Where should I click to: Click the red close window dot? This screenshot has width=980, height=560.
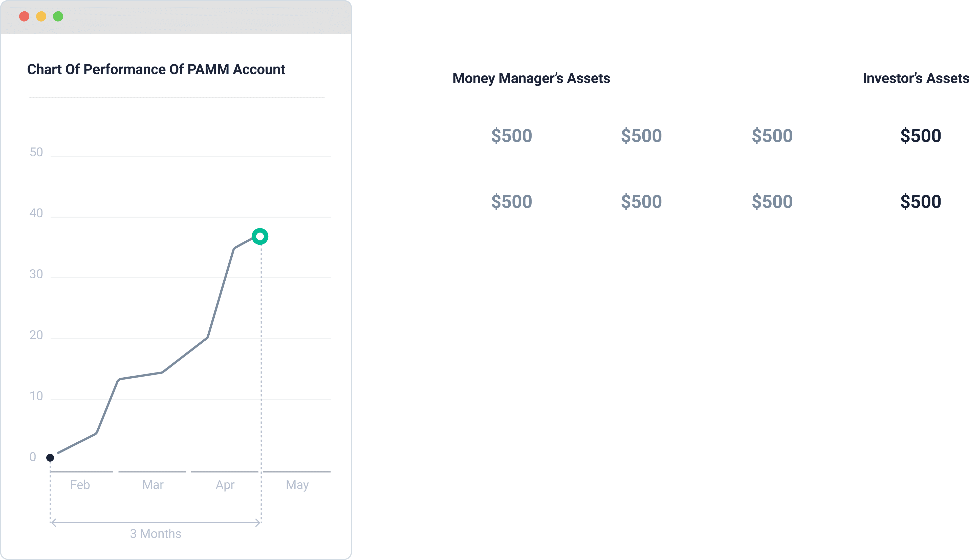click(24, 16)
